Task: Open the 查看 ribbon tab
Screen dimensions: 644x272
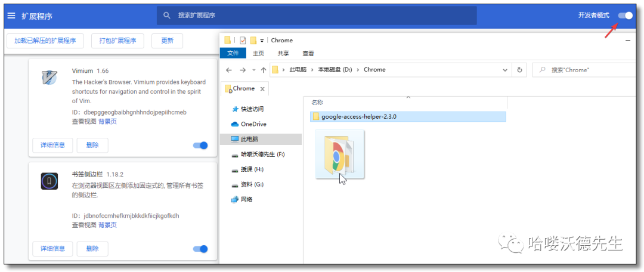Action: pyautogui.click(x=308, y=54)
